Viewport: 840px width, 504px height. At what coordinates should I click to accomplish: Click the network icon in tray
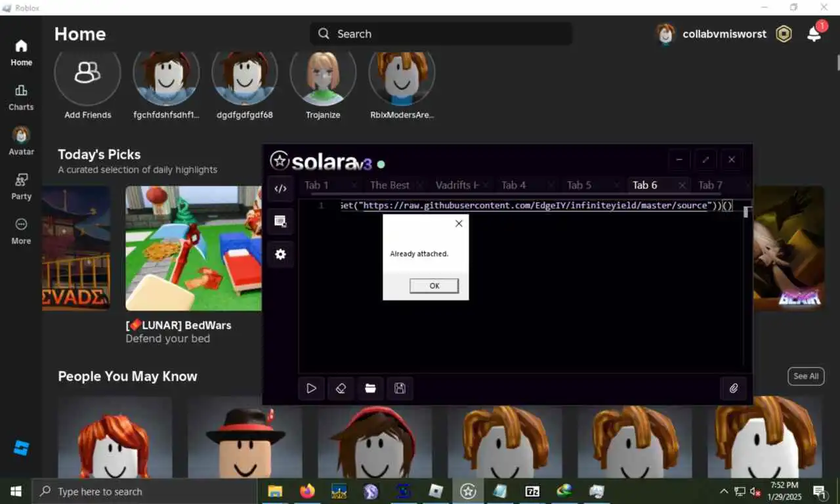740,492
